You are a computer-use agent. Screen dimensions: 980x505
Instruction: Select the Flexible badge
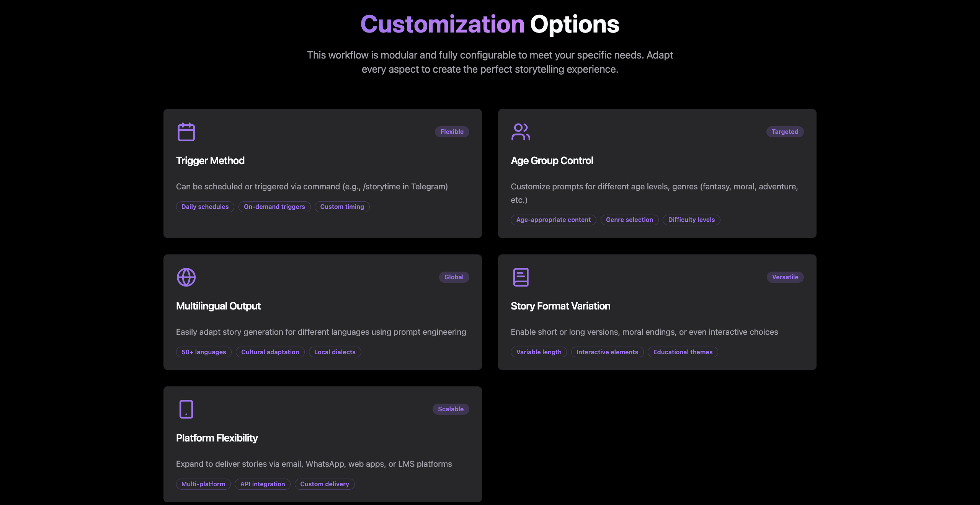tap(452, 132)
